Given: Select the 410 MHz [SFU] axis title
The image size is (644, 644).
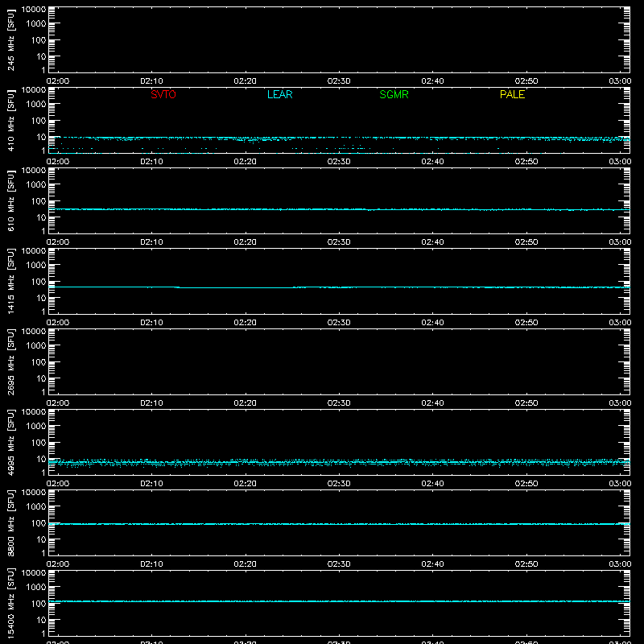Looking at the screenshot, I should [x=10, y=120].
